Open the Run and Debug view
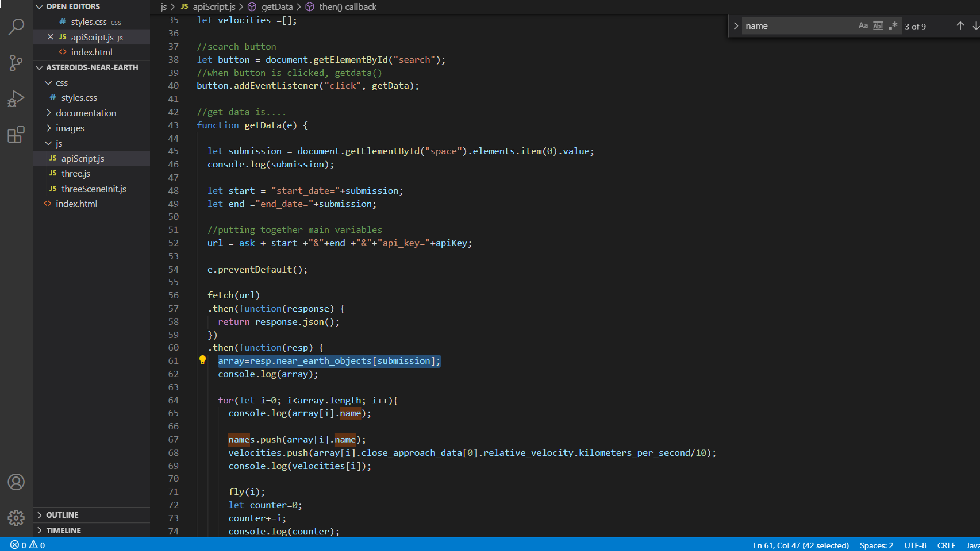Screen dimensions: 980x551 [16, 99]
